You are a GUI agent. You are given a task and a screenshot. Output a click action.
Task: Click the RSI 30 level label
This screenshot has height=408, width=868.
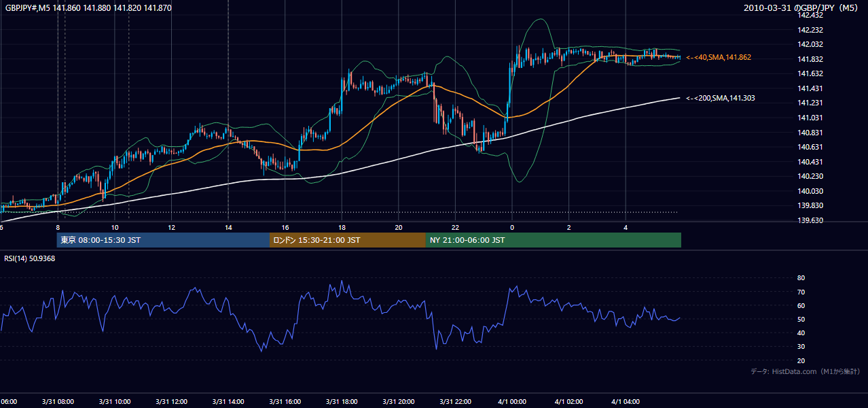point(801,347)
